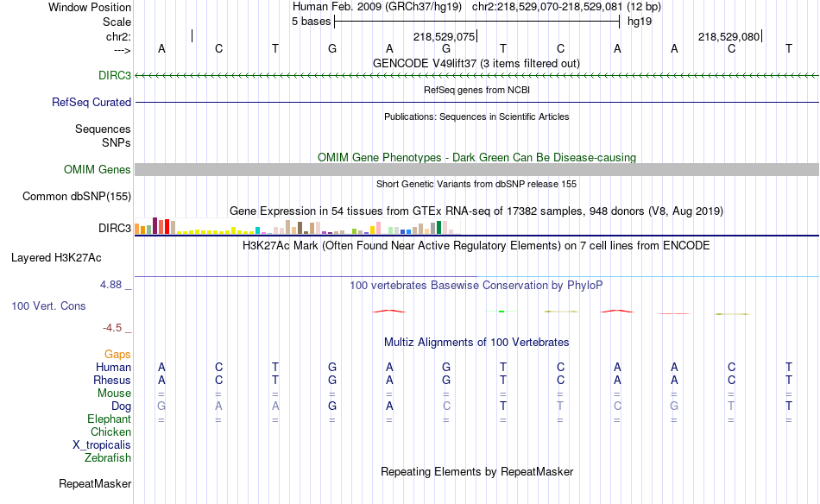The width and height of the screenshot is (820, 504).
Task: Click the -4.5 PhyloP lower scale value
Action: point(112,328)
